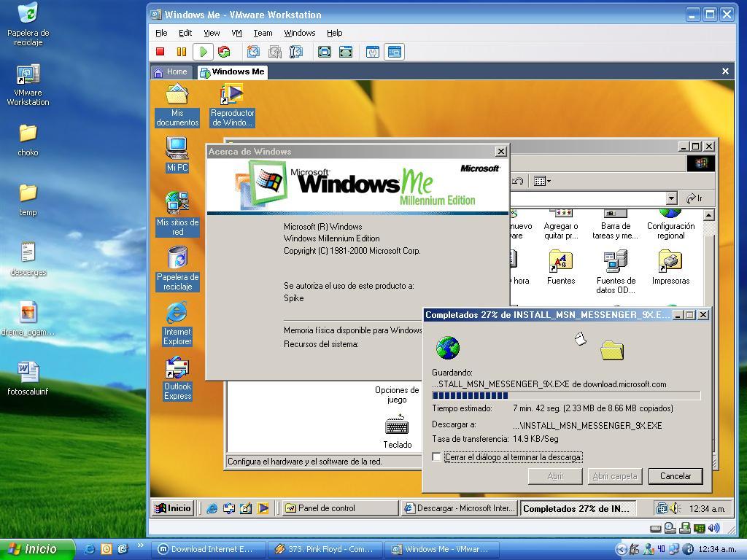Open Download Internet Explorer host taskbar item
This screenshot has width=747, height=560.
pyautogui.click(x=209, y=549)
